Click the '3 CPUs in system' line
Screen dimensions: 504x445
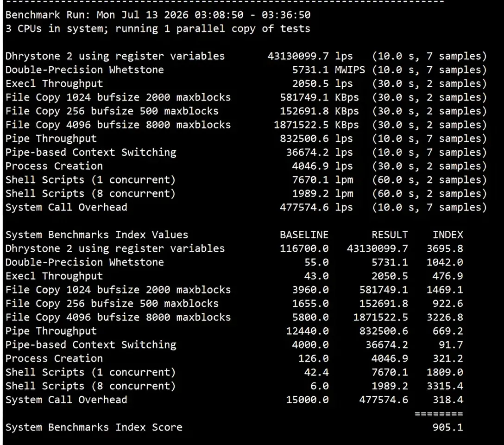tap(158, 29)
